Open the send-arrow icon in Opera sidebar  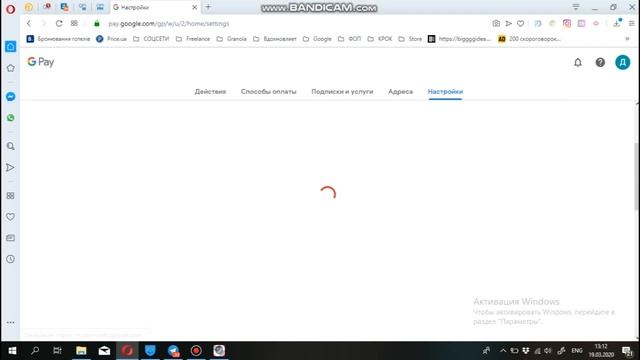11,168
